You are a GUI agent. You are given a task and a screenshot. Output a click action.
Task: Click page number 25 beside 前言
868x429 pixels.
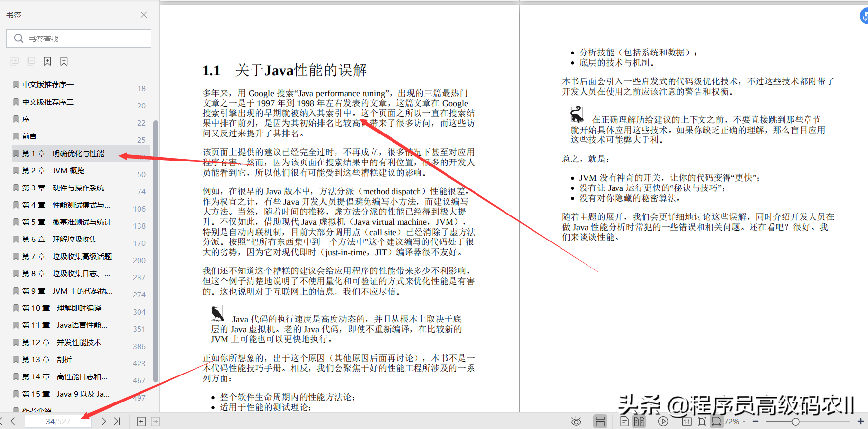(141, 140)
